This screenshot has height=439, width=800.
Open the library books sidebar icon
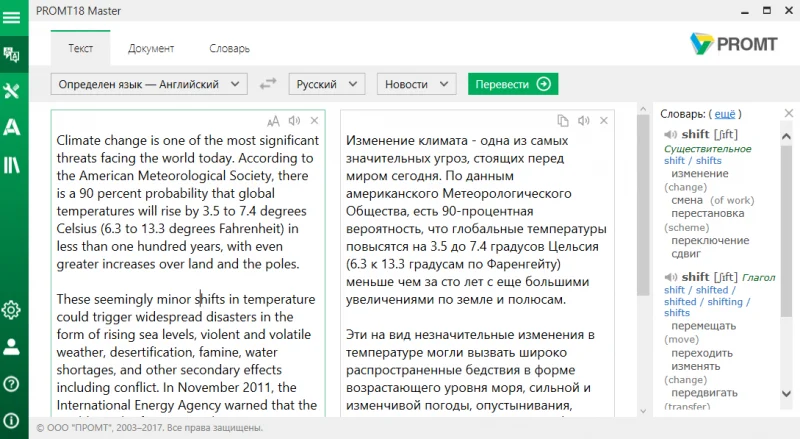pos(11,164)
